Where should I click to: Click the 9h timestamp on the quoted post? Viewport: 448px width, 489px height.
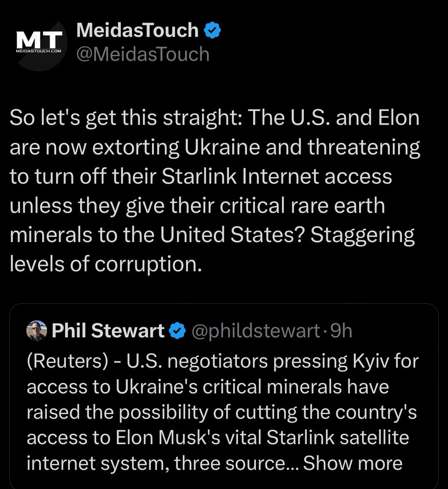tap(341, 331)
